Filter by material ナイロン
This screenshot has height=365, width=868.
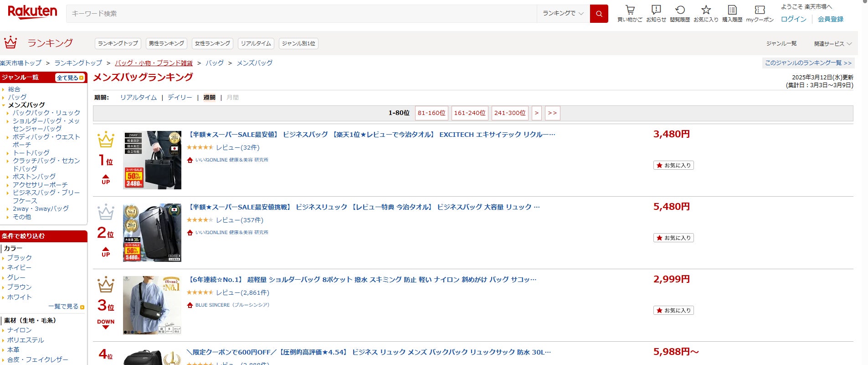click(x=20, y=330)
